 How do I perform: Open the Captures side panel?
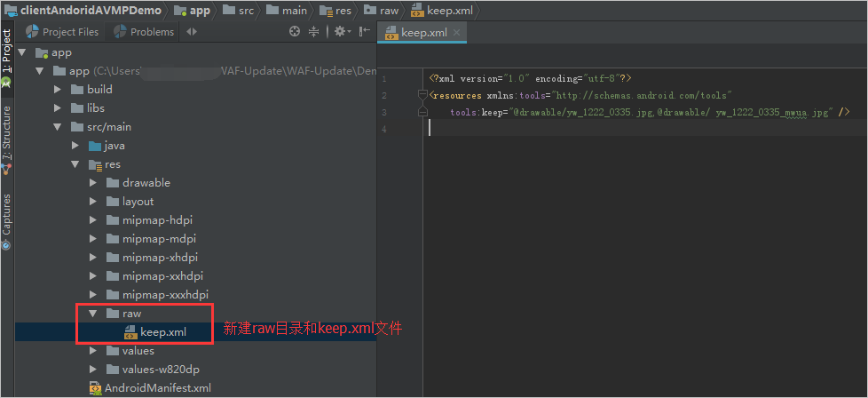coord(6,222)
